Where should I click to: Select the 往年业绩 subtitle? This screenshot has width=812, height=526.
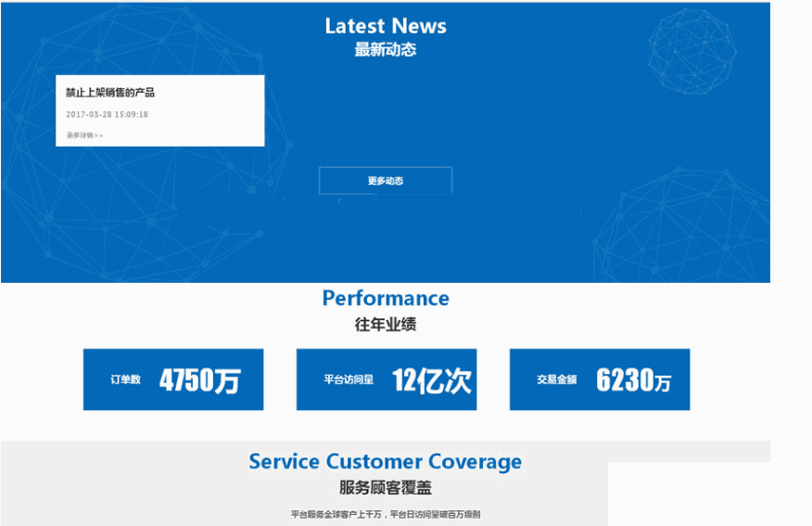[x=385, y=325]
